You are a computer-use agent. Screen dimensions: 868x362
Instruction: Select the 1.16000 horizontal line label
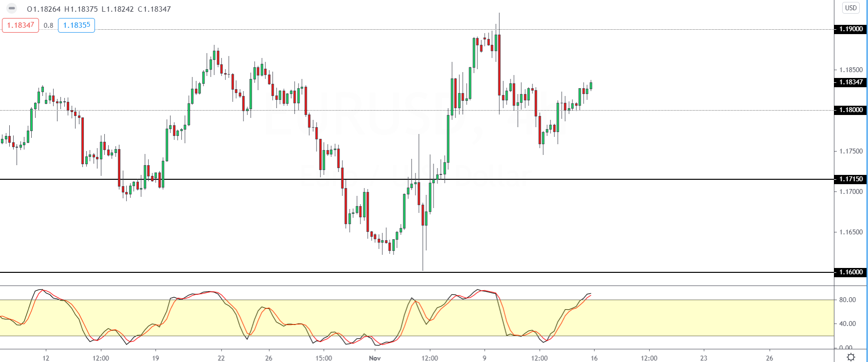pyautogui.click(x=850, y=272)
